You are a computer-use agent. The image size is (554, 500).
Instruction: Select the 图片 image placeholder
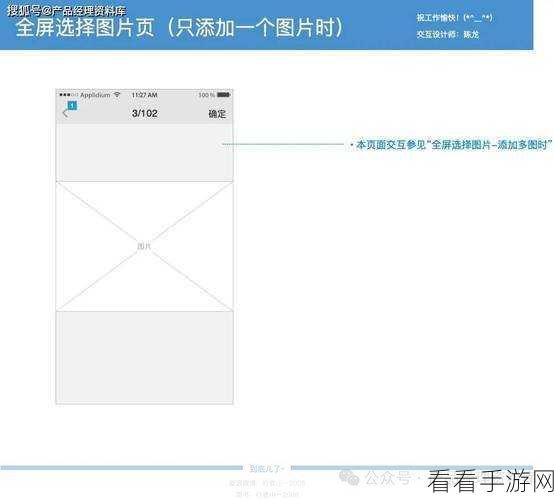pos(145,246)
